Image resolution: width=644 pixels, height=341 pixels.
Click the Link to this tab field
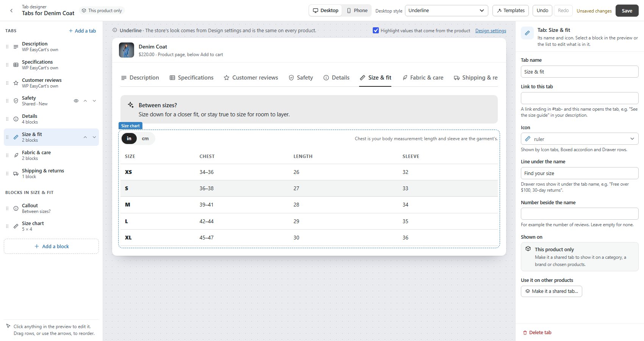coord(580,98)
